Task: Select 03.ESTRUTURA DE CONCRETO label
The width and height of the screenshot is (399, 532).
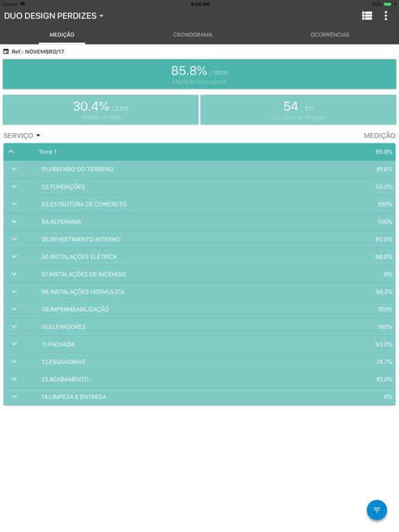Action: 84,204
